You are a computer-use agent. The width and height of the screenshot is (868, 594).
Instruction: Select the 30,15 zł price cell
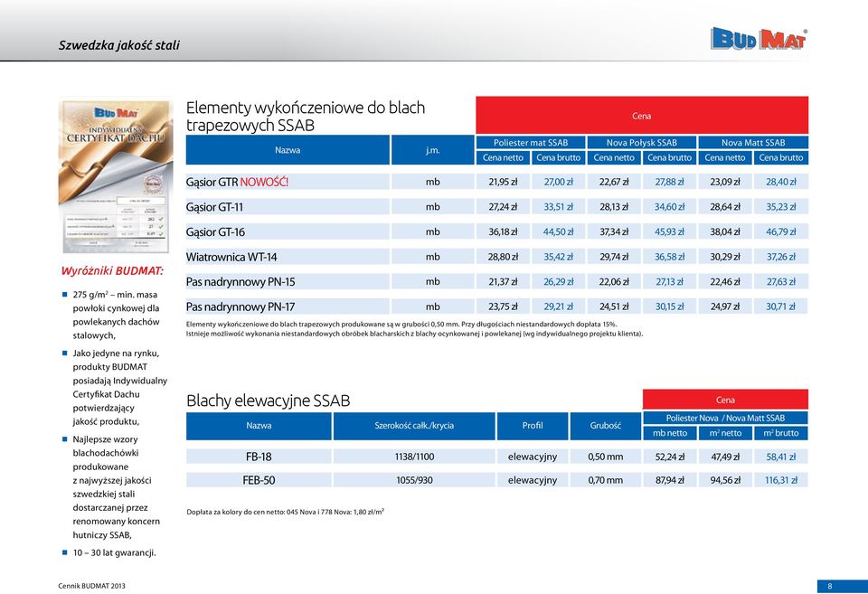click(669, 306)
